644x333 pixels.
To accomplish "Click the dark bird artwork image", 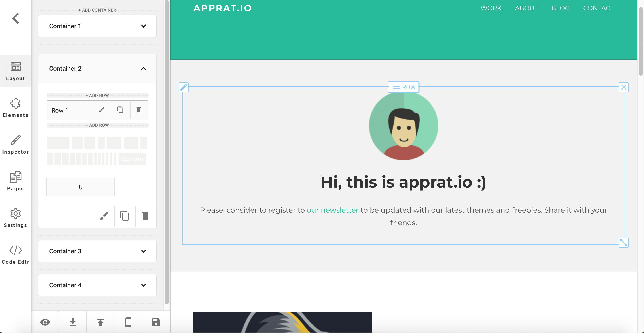I will (x=283, y=322).
